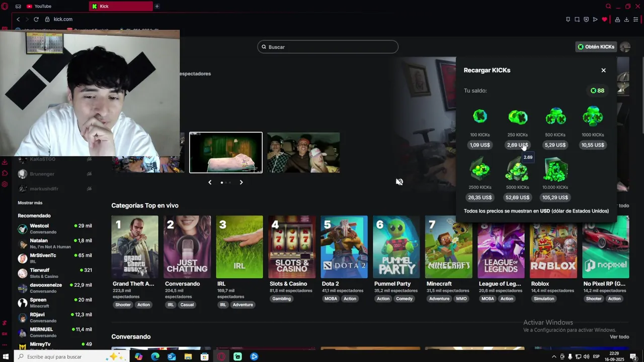The width and height of the screenshot is (644, 362).
Task: Select the 250 KICKs gem icon
Action: click(518, 117)
